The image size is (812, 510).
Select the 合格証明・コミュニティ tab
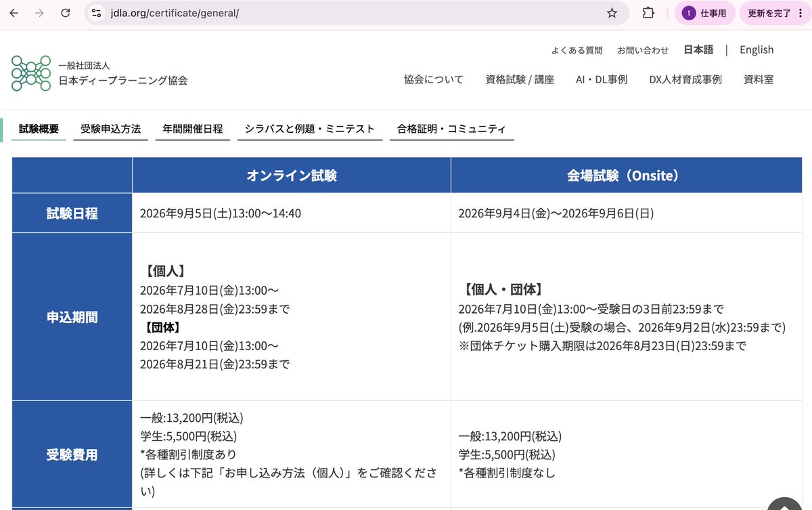coord(451,129)
